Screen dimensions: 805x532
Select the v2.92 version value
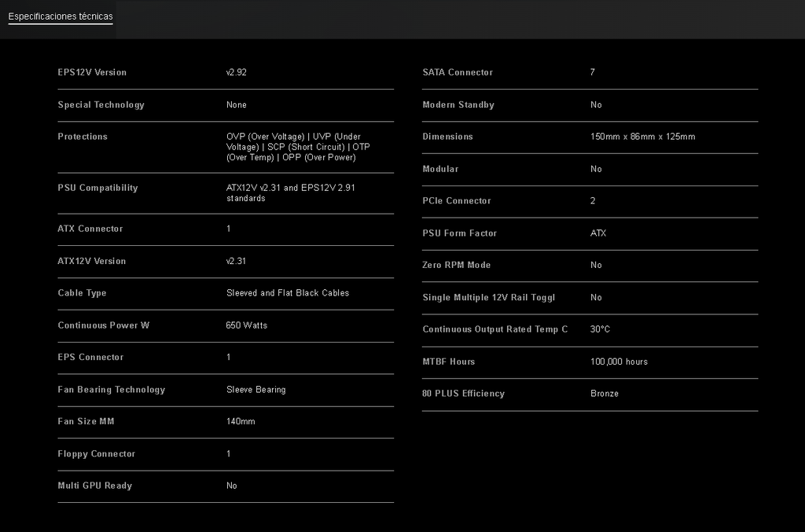(237, 72)
